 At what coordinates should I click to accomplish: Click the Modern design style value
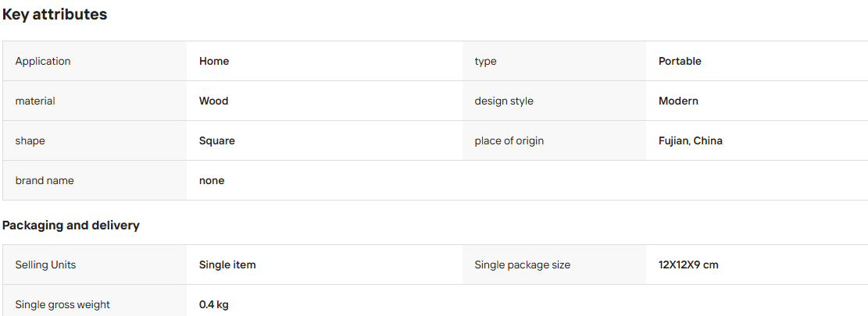pyautogui.click(x=678, y=101)
